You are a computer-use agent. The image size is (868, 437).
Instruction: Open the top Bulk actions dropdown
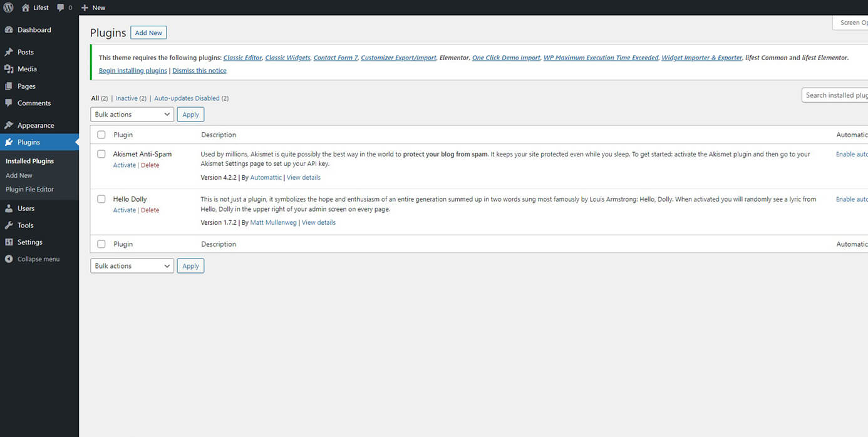132,115
